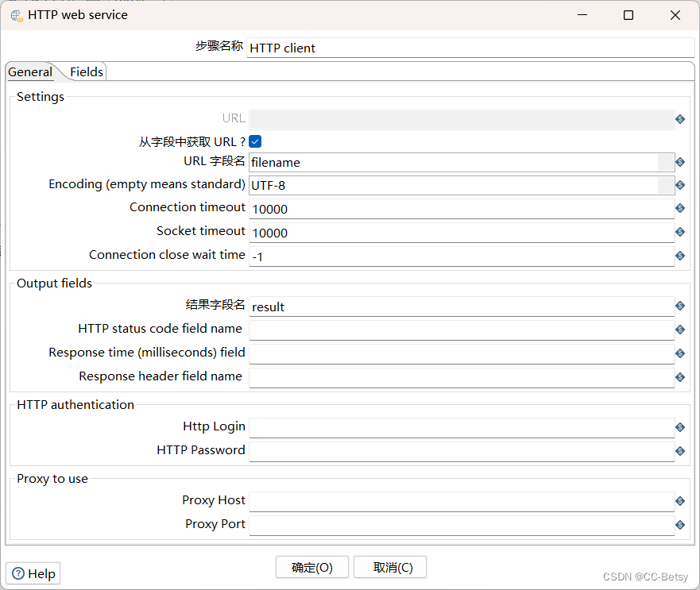Open the URL 字段名 dropdown

pos(664,162)
